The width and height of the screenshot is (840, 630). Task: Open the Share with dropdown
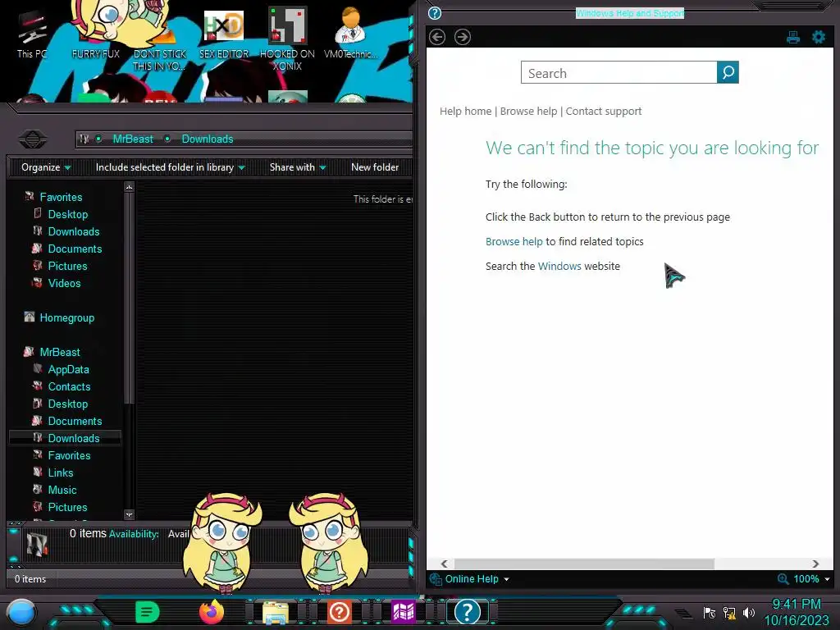[x=298, y=167]
